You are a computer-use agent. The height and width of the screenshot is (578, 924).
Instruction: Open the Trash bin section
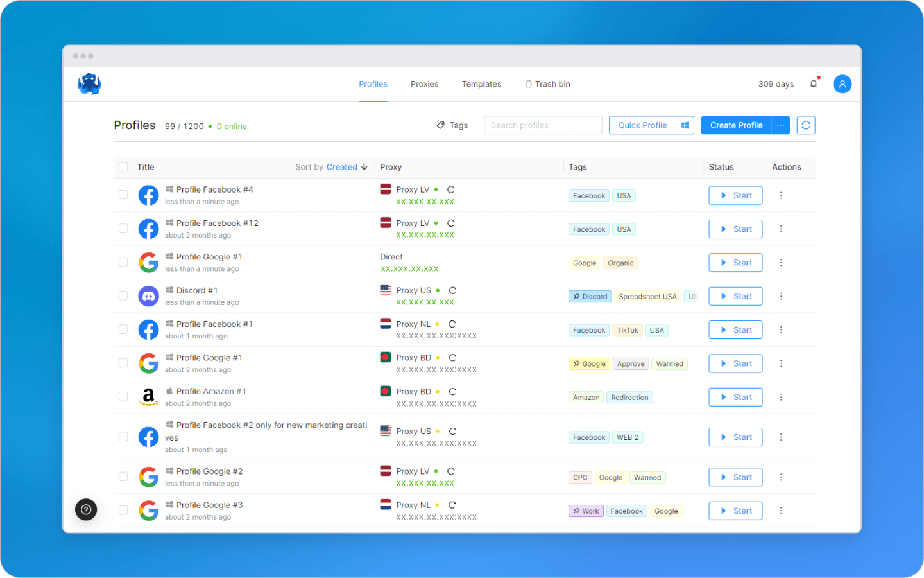click(x=547, y=83)
